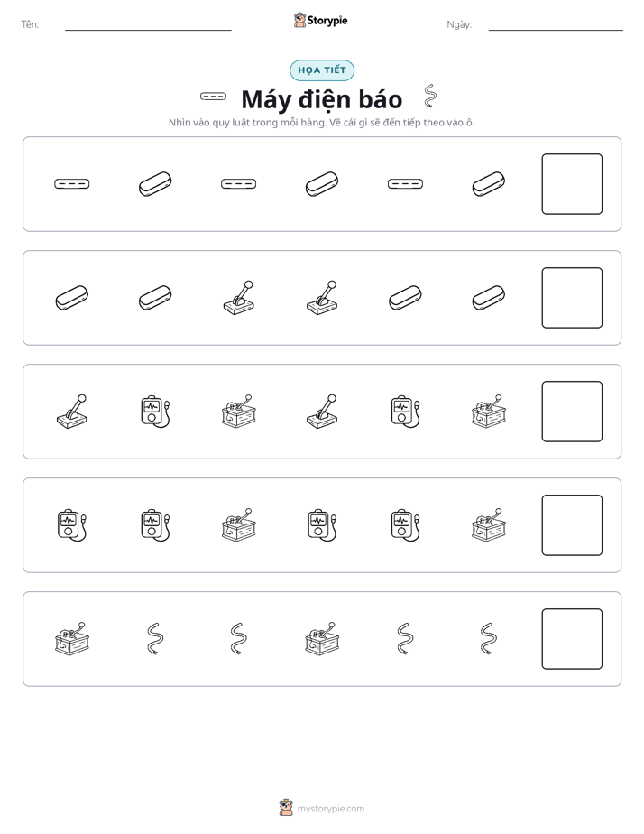
Task: Click the empty answer box in row two
Action: (x=572, y=298)
